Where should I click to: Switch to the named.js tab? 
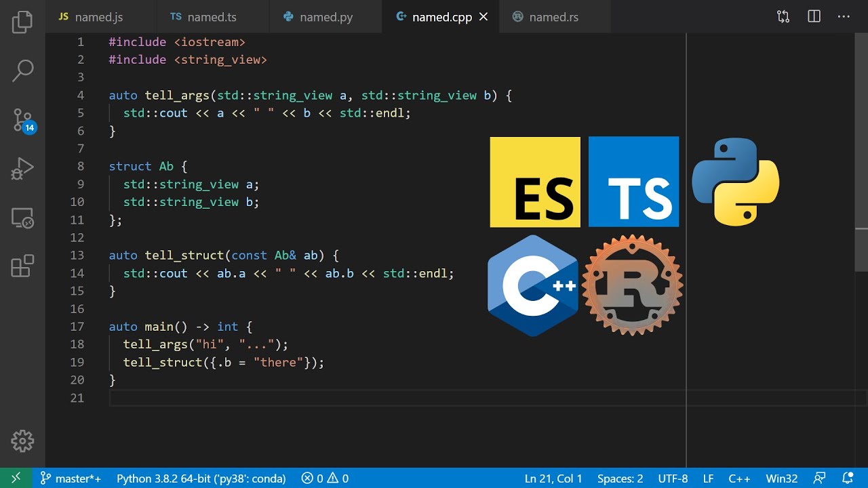[x=101, y=17]
